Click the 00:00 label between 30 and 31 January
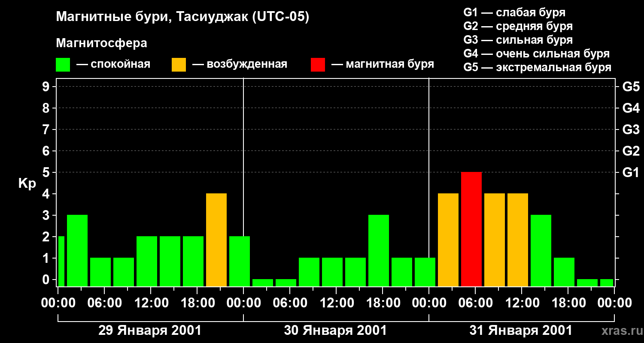Viewport: 644px width, 343px height. pyautogui.click(x=429, y=303)
